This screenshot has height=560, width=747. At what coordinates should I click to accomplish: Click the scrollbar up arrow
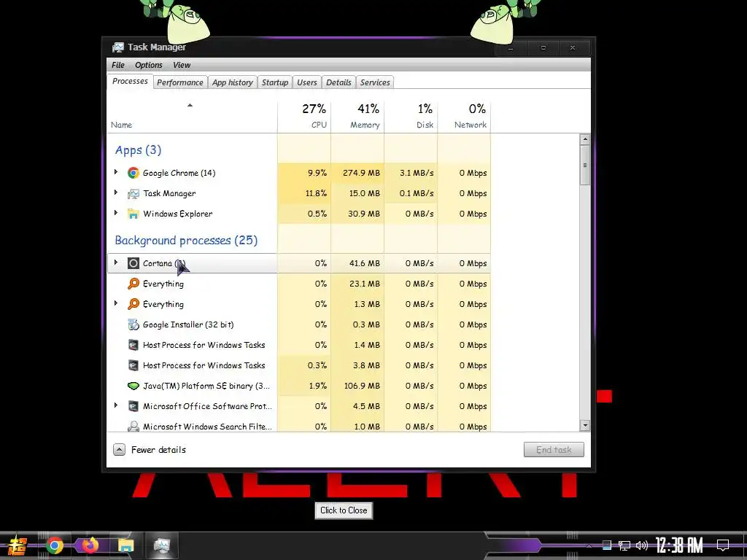point(585,139)
